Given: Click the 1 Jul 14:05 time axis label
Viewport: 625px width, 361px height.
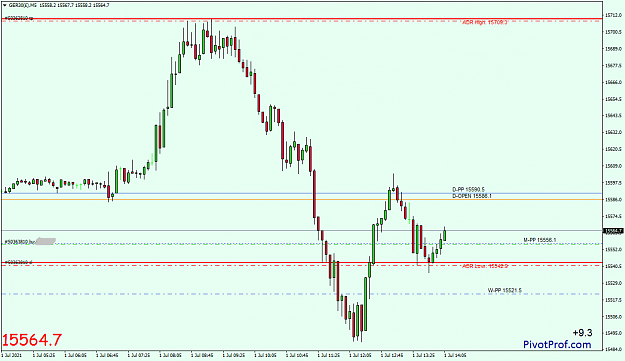Looking at the screenshot, I should click(455, 355).
